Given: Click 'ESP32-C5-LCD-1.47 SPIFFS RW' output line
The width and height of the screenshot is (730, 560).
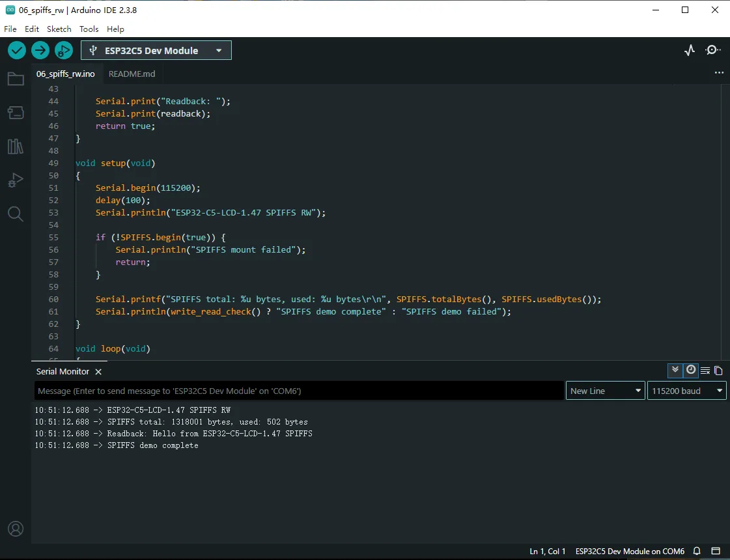Looking at the screenshot, I should (169, 410).
